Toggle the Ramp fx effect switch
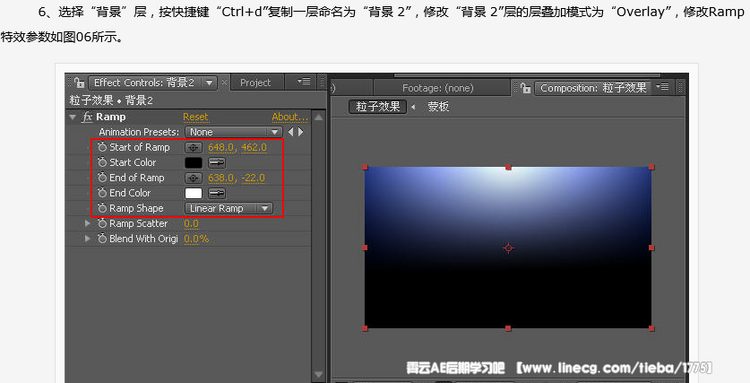This screenshot has height=383, width=750. (87, 117)
